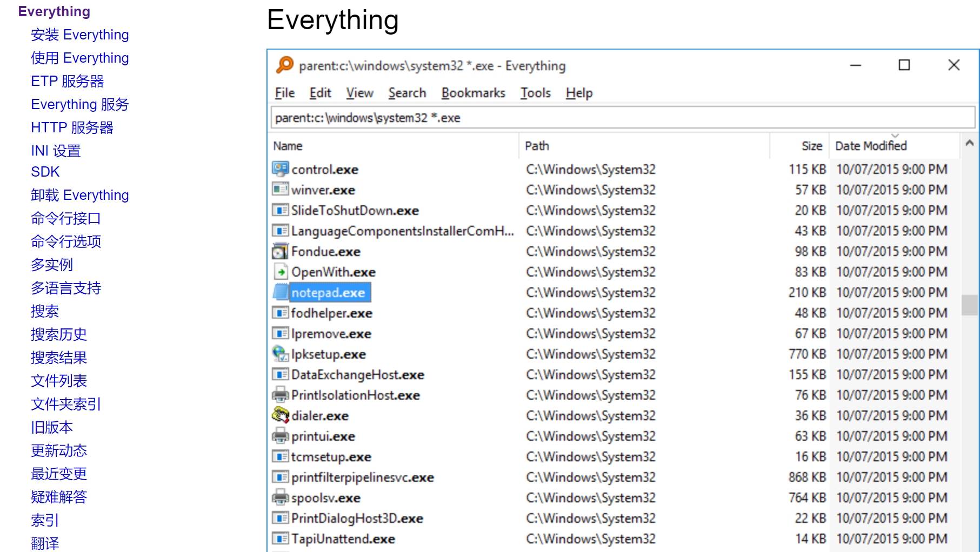980x552 pixels.
Task: Open the Help menu
Action: coord(579,93)
